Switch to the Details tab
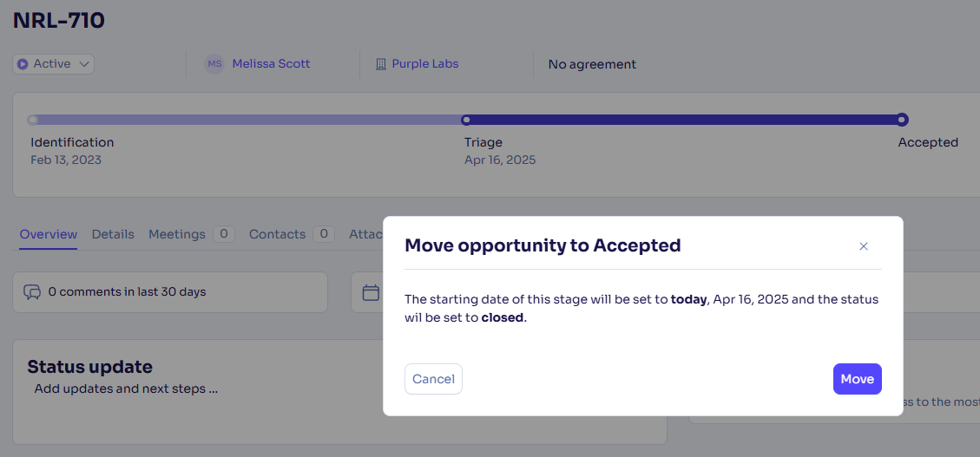The image size is (980, 457). pyautogui.click(x=113, y=234)
